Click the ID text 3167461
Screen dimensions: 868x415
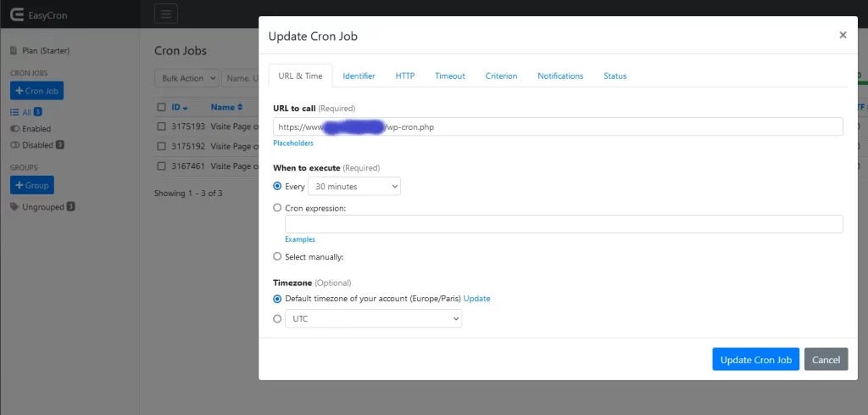(x=188, y=165)
